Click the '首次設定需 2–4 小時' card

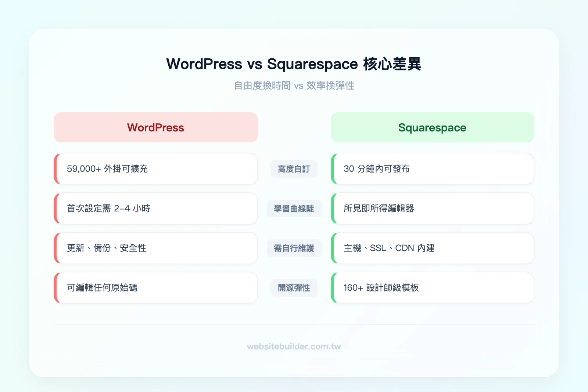click(156, 208)
